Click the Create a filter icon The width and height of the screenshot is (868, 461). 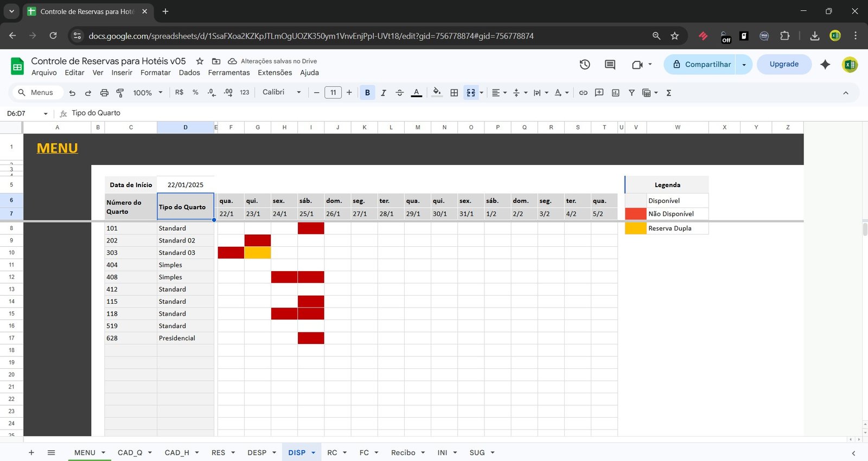631,93
